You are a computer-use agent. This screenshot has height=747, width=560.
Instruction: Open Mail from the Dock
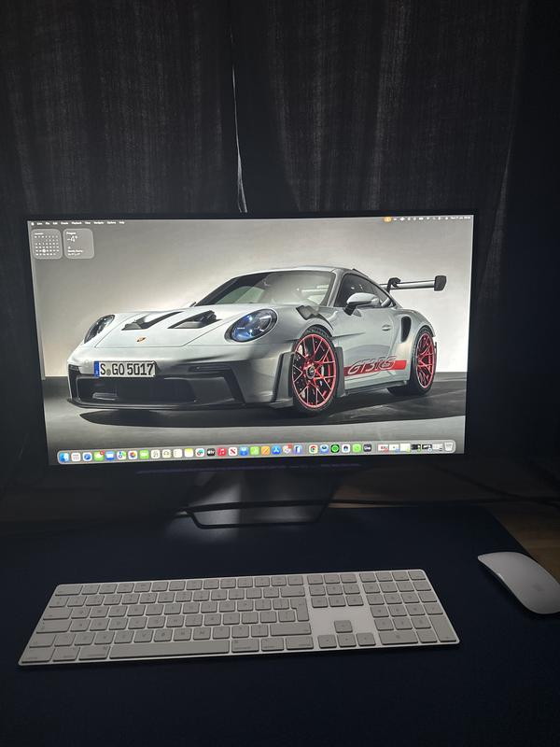[x=110, y=456]
